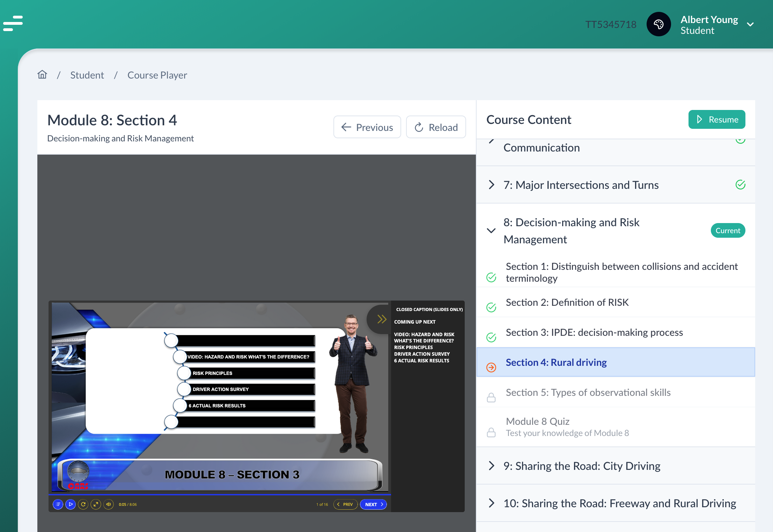Viewport: 773px width, 532px height.
Task: Mute the player volume
Action: click(x=109, y=504)
